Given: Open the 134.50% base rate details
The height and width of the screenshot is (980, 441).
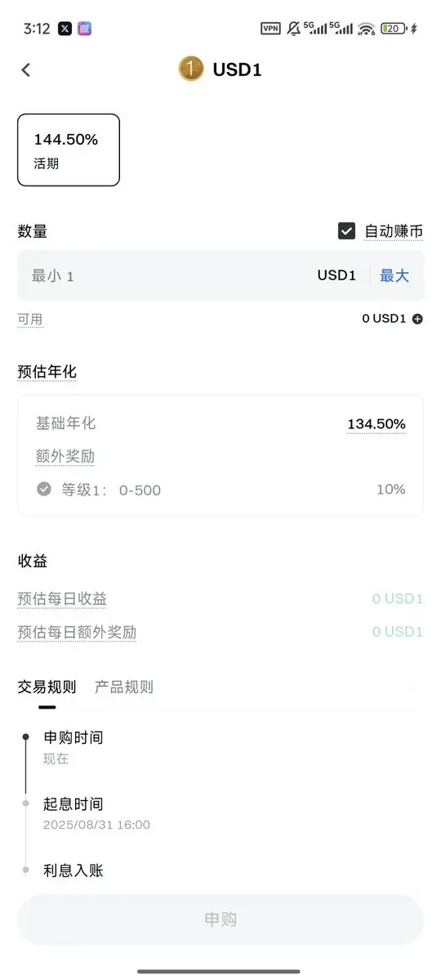Looking at the screenshot, I should click(376, 424).
